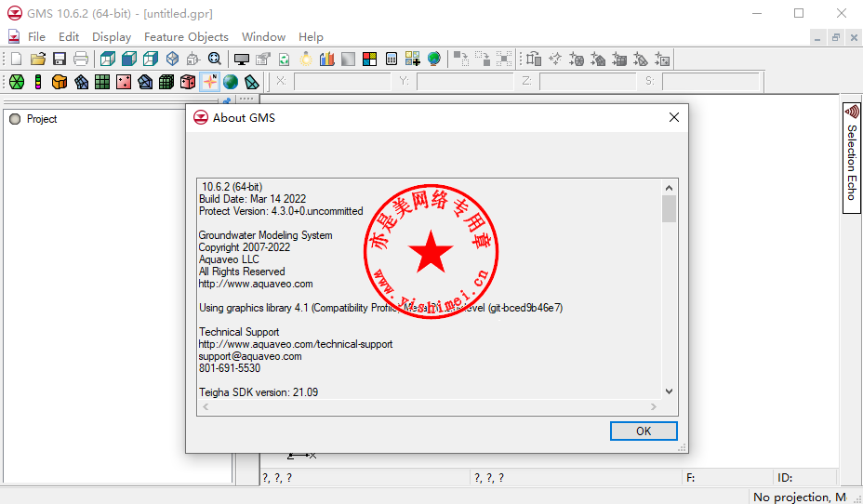Open the File menu

[36, 37]
